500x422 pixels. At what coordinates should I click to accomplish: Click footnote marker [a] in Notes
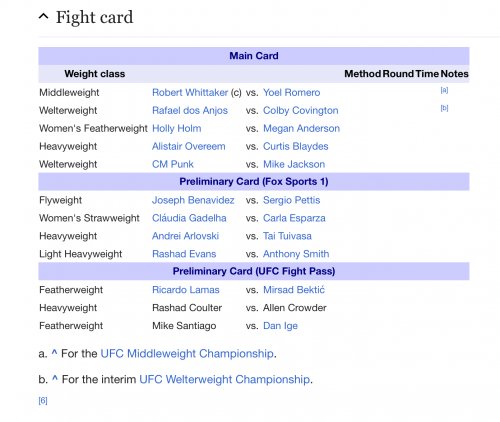(444, 90)
